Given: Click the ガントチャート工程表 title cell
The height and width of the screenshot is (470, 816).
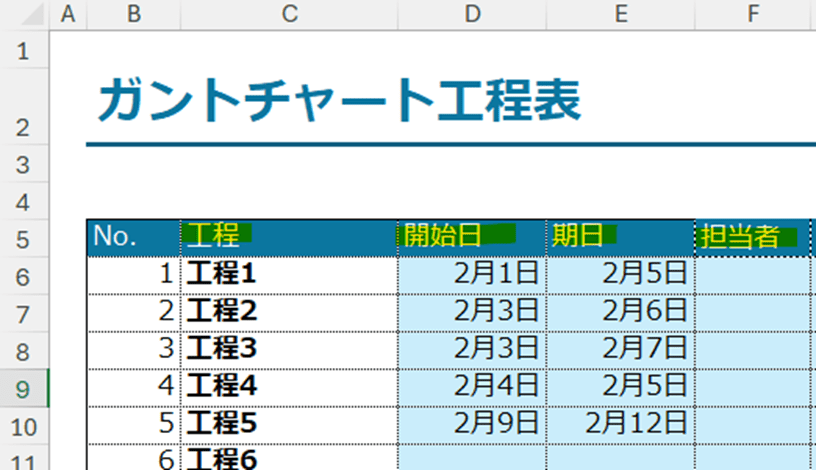Looking at the screenshot, I should [340, 102].
